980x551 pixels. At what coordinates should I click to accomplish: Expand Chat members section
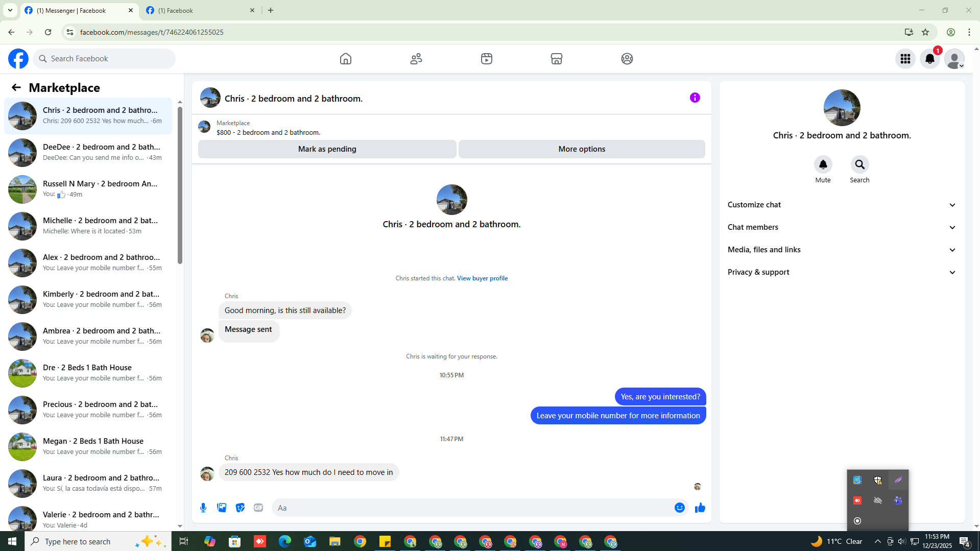(x=842, y=227)
